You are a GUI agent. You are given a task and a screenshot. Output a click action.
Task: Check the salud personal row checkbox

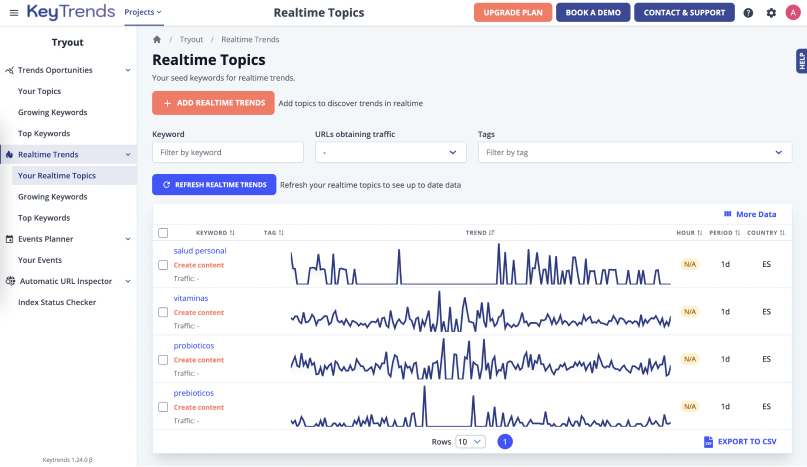point(163,265)
